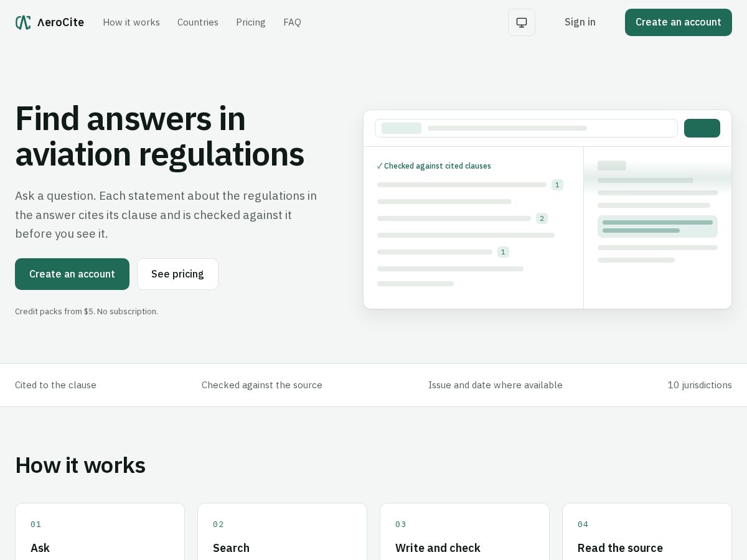Click the hero Create an account button
The width and height of the screenshot is (747, 560).
72,274
